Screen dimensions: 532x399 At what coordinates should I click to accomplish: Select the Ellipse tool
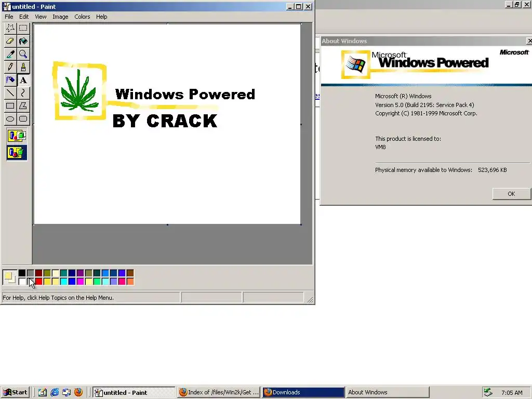click(x=10, y=118)
